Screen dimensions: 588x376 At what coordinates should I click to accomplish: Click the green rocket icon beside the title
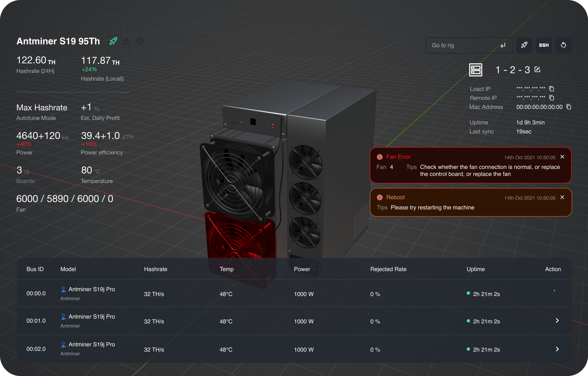tap(113, 41)
